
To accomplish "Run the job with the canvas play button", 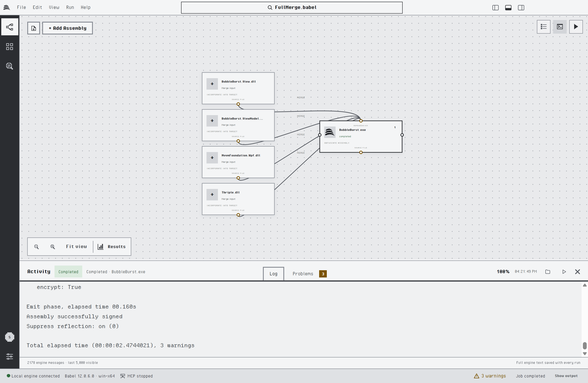I will point(576,27).
